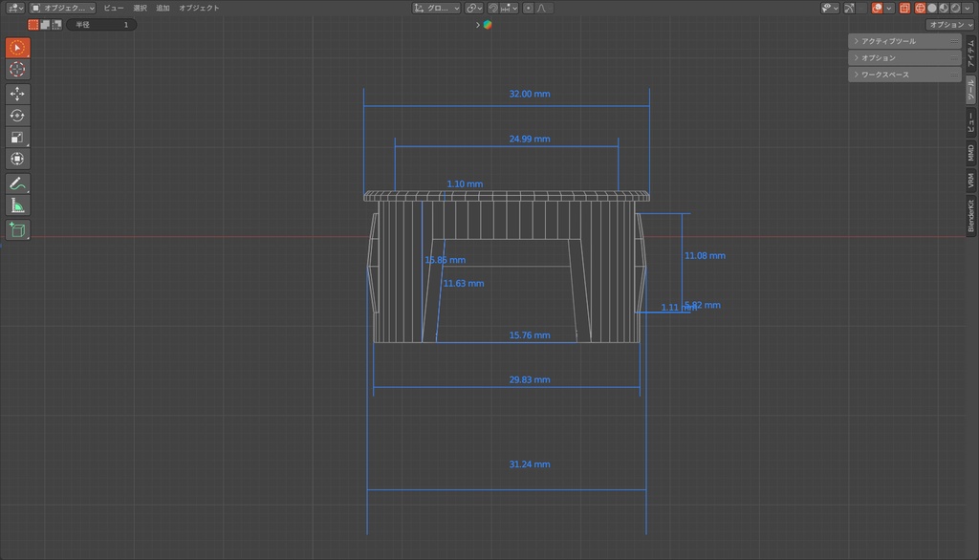Viewport: 979px width, 560px height.
Task: Click the 31.24 mm measurement label
Action: 530,464
